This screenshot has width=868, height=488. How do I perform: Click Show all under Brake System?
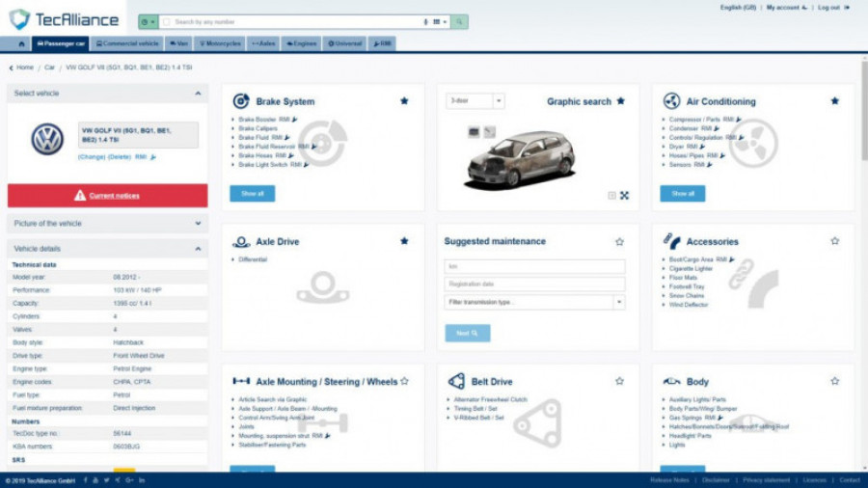tap(253, 194)
